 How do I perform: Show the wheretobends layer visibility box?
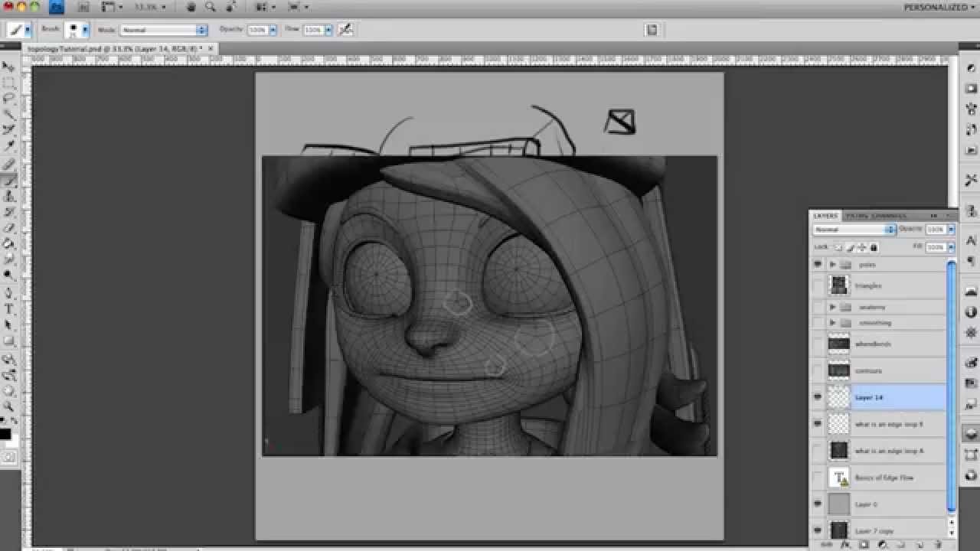818,344
